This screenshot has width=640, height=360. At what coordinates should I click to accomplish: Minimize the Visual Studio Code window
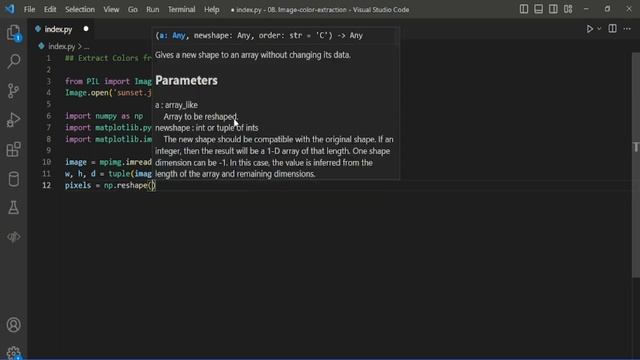point(586,9)
